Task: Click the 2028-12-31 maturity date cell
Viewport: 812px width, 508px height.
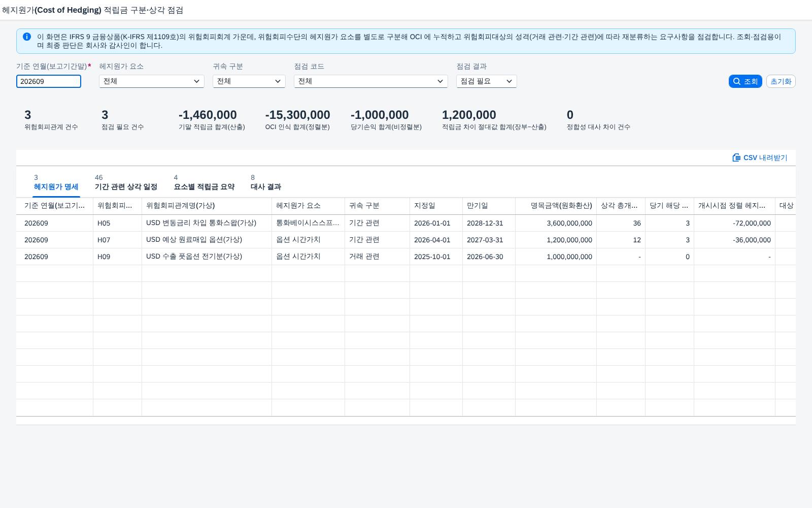Action: click(x=489, y=223)
